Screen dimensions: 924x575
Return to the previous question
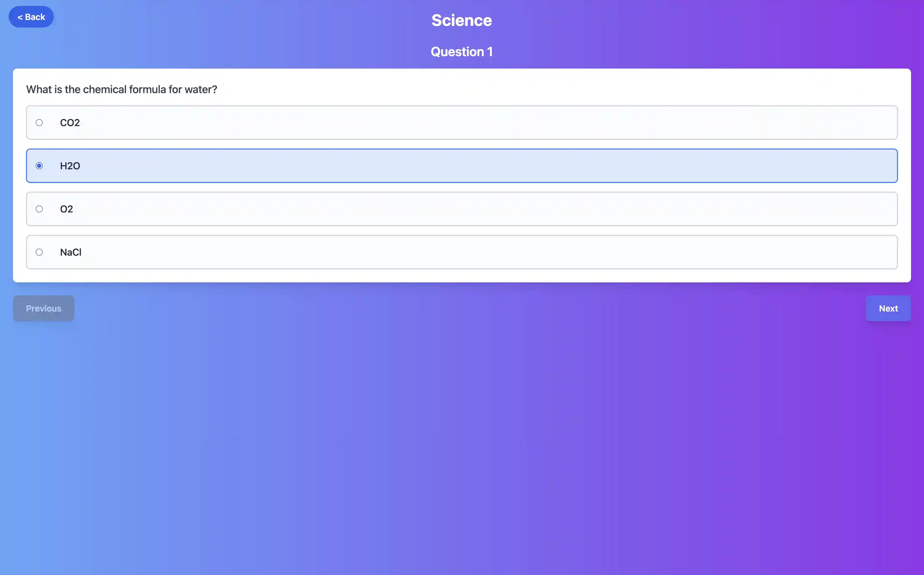43,308
